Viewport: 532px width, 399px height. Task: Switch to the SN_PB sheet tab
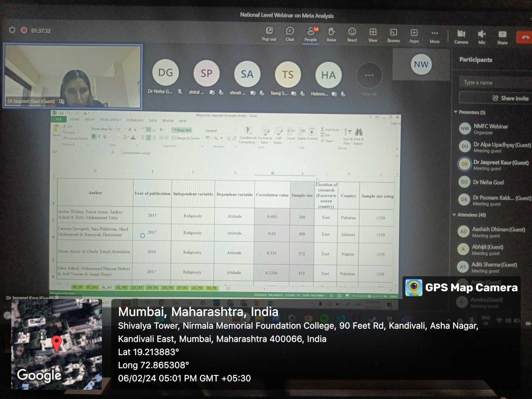(167, 288)
